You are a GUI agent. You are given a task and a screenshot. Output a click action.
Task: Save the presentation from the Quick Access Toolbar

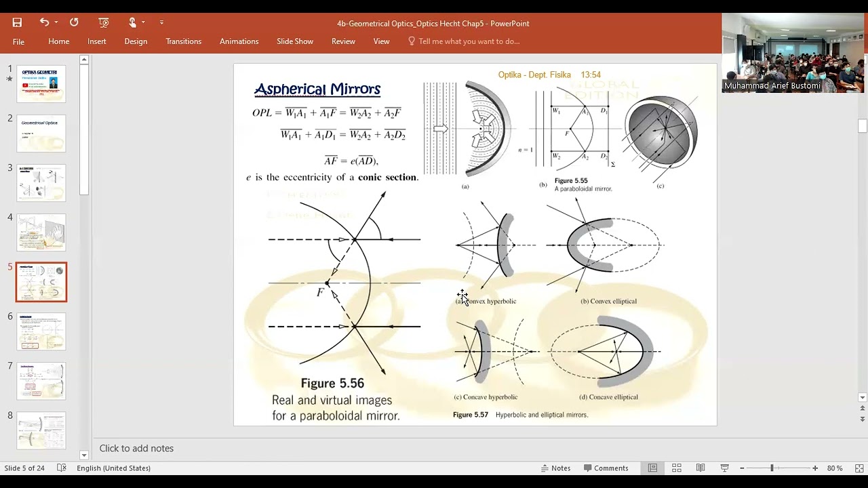tap(18, 22)
